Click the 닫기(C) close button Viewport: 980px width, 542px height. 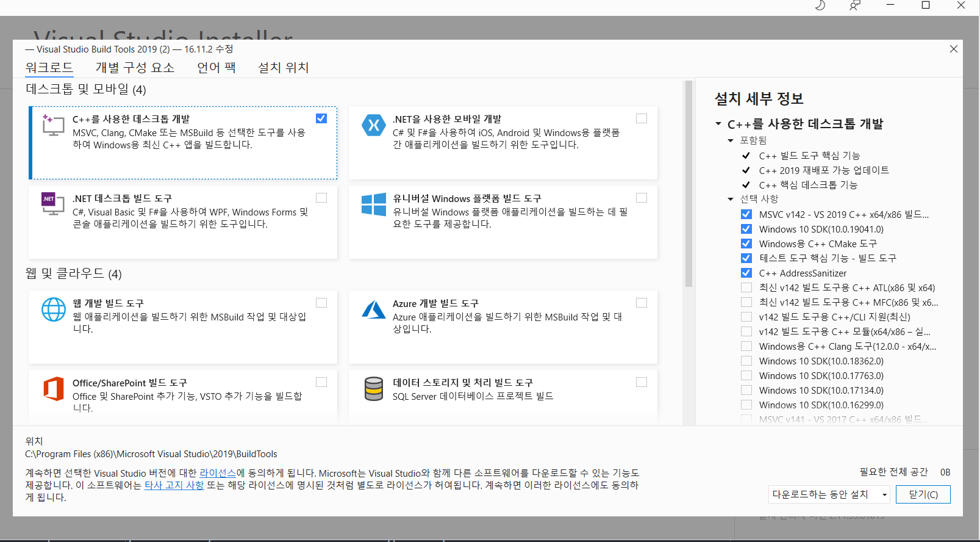click(923, 494)
